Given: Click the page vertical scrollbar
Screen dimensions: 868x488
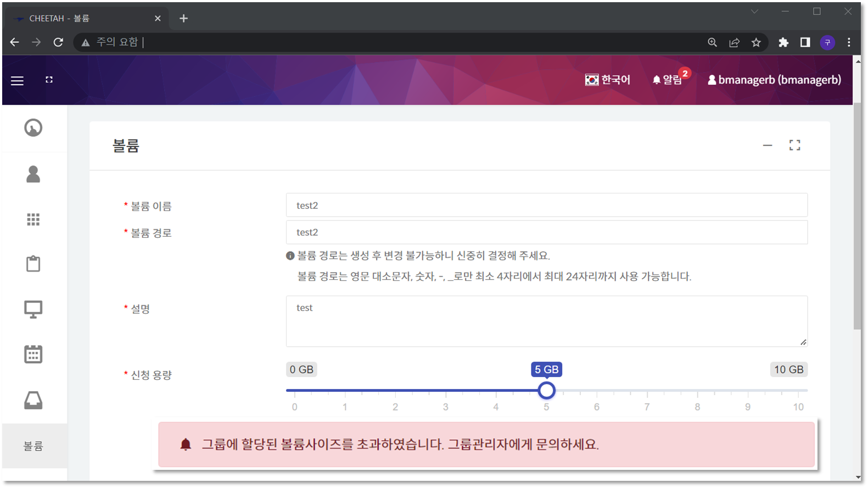Looking at the screenshot, I should click(858, 216).
